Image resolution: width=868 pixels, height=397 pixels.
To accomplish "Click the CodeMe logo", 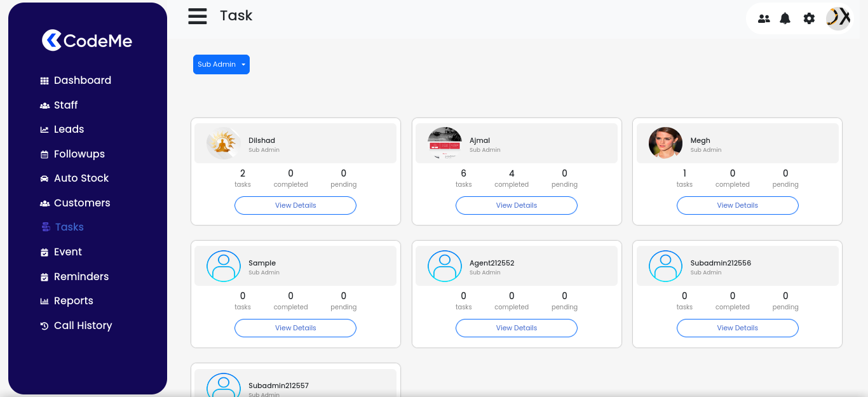I will coord(87,41).
